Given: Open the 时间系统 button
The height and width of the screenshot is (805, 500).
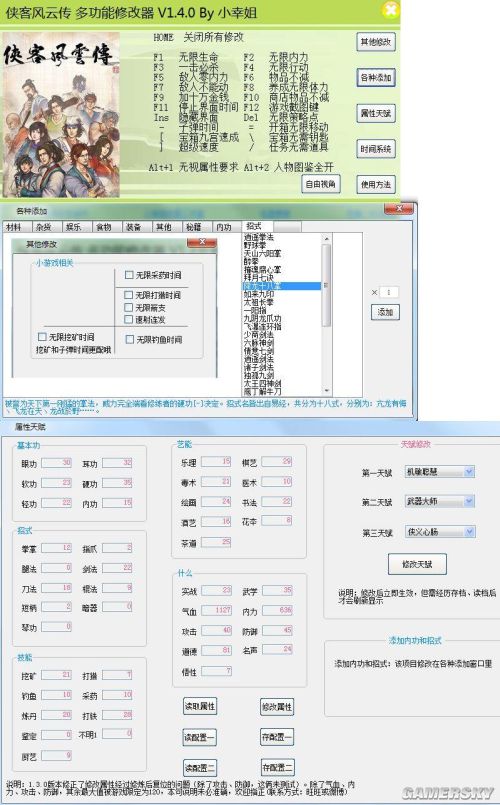Looking at the screenshot, I should (x=376, y=149).
